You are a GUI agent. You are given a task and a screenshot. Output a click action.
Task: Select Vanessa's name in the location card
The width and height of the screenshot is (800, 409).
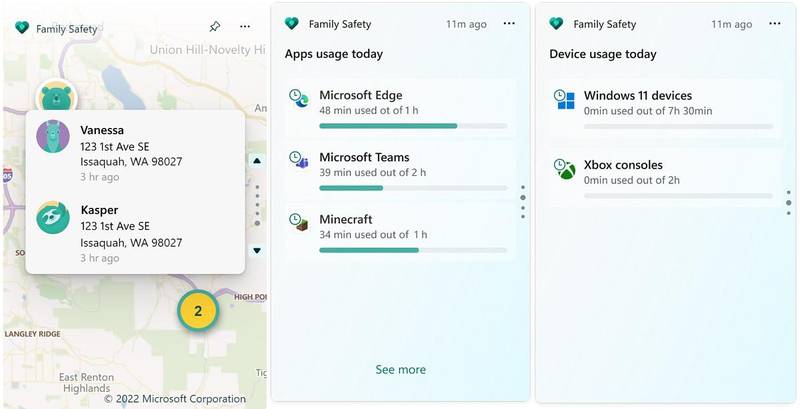[x=102, y=130]
